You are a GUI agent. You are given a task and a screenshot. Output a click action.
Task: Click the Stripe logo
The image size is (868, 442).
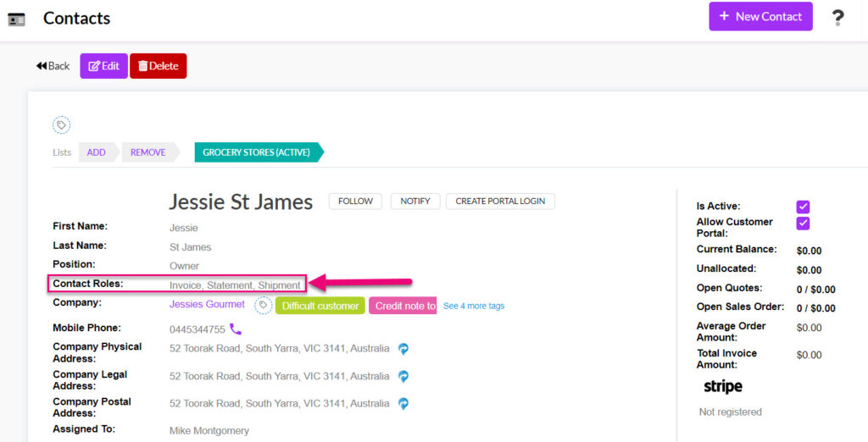tap(723, 386)
